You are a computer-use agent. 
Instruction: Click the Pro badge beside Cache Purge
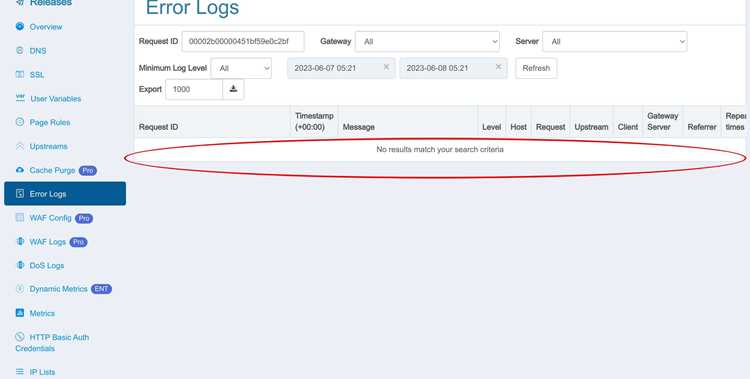click(x=88, y=170)
